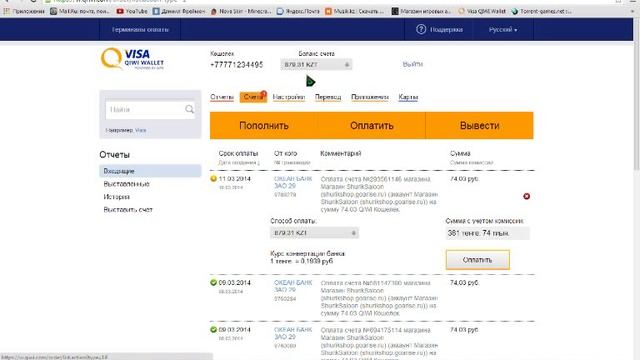Open the Visa QIWI Wallet bookmark
The width and height of the screenshot is (640, 360).
tap(482, 11)
